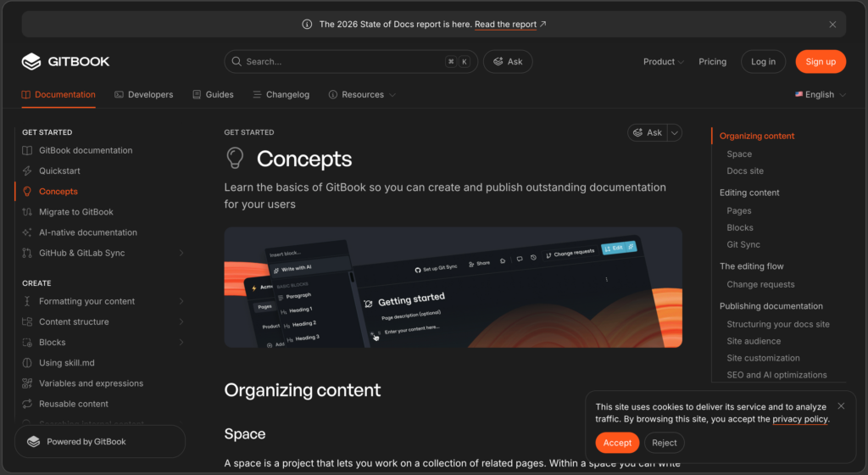Open the English language dropdown
Image resolution: width=868 pixels, height=475 pixels.
[x=821, y=95]
